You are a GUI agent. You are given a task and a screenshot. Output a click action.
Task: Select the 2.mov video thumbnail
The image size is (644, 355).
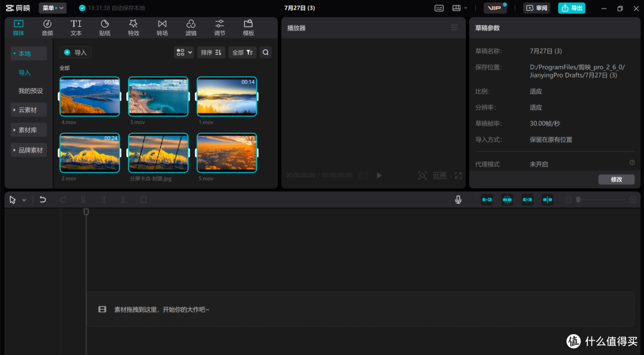pos(89,152)
